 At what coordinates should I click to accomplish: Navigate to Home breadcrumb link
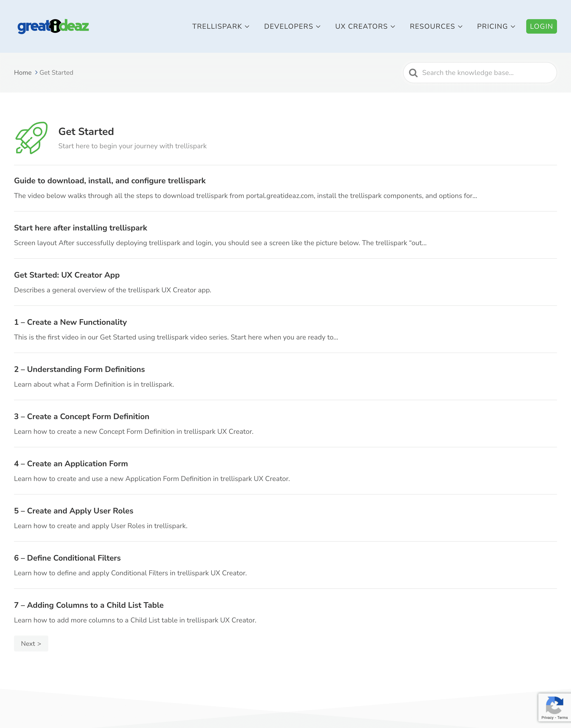[x=23, y=73]
